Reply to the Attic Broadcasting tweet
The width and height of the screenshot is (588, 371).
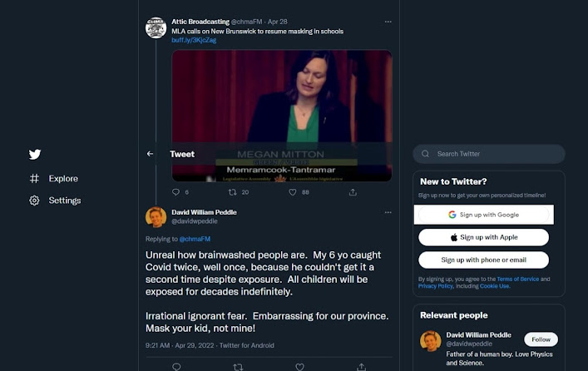click(175, 192)
